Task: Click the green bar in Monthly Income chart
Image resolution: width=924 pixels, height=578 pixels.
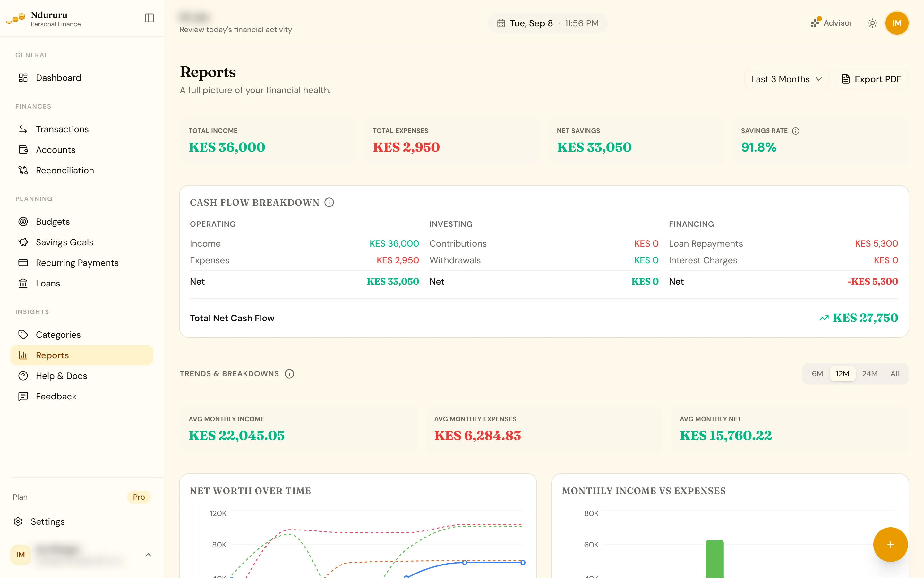Action: [714, 559]
